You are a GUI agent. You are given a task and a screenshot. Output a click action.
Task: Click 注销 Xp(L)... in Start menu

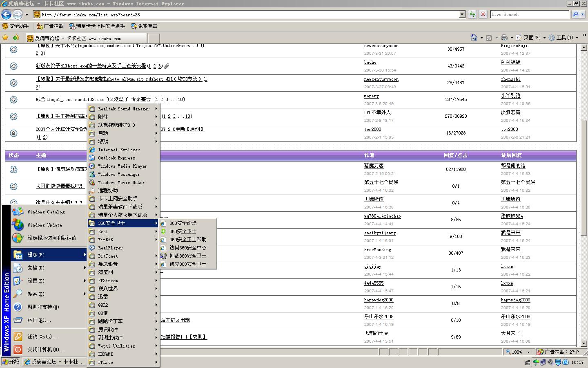point(49,336)
